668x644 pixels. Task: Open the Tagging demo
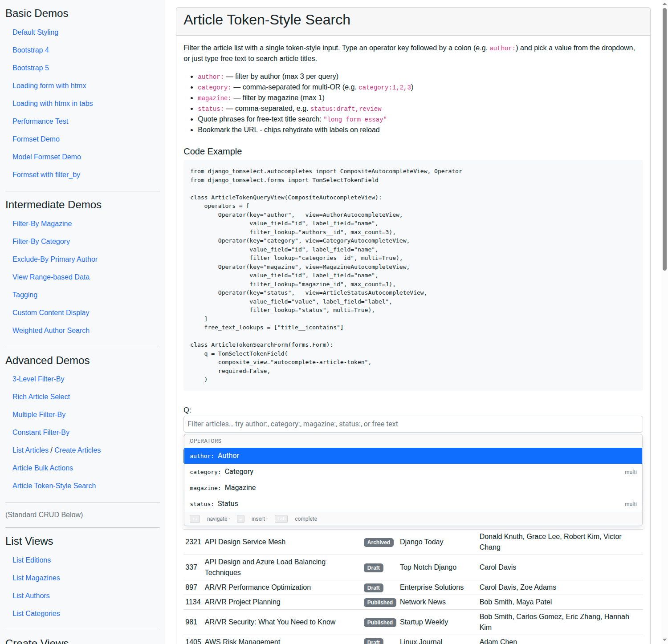pyautogui.click(x=25, y=295)
